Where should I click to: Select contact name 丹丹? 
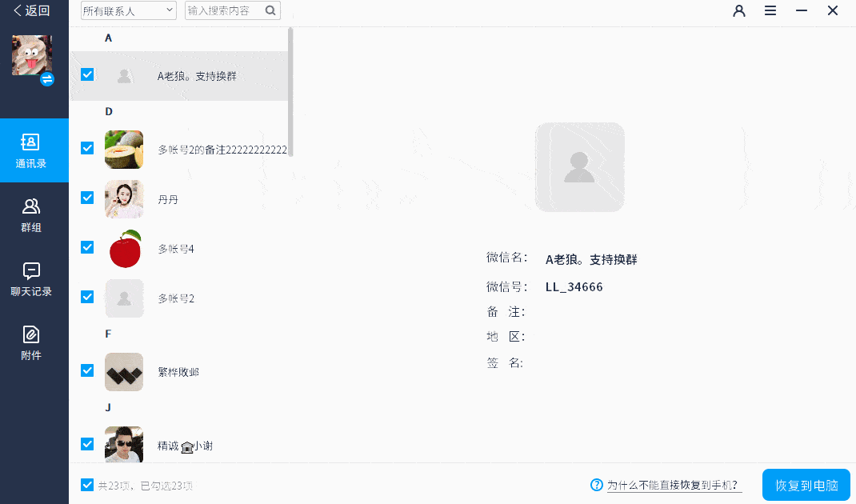pyautogui.click(x=168, y=200)
